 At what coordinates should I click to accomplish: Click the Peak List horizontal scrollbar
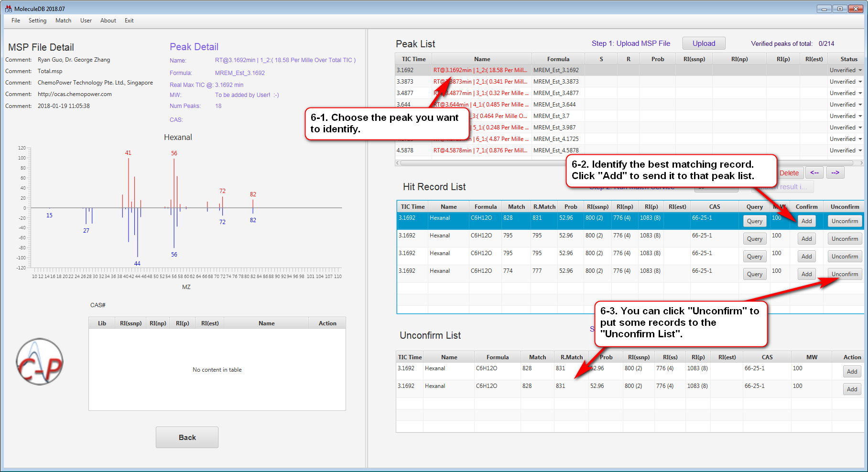click(478, 163)
